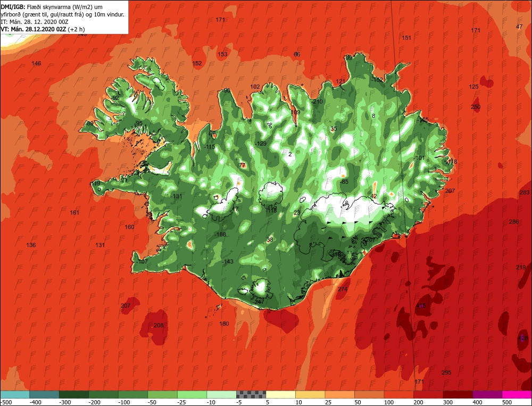Click the map value '-210'
Image resolution: width=532 pixels, height=406 pixels.
coord(317,101)
